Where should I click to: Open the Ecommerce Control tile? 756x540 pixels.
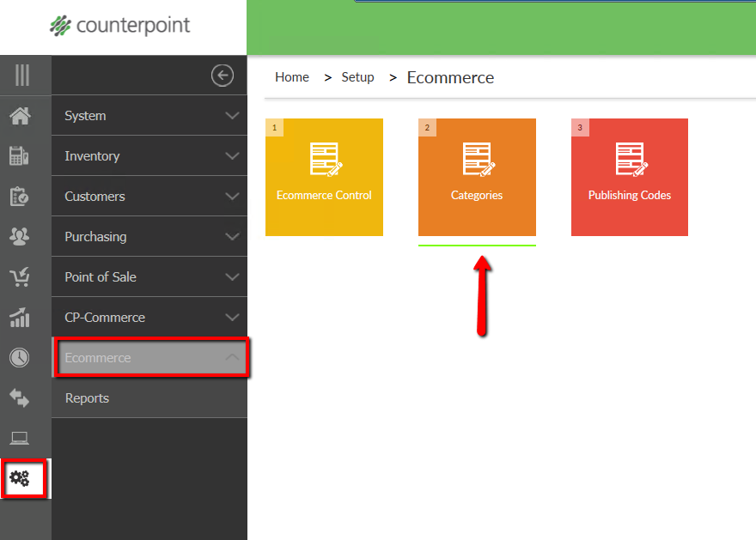click(x=324, y=177)
